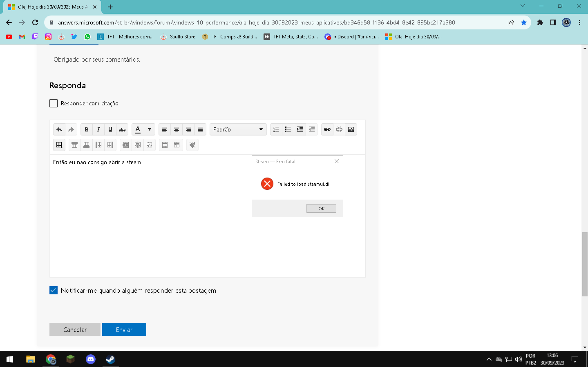
Task: Click into the reply text area
Action: click(208, 216)
